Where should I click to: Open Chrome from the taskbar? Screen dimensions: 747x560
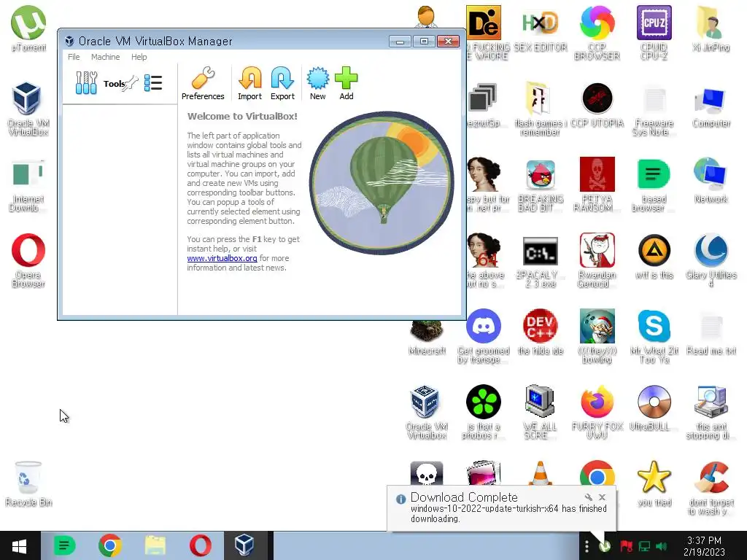[109, 545]
